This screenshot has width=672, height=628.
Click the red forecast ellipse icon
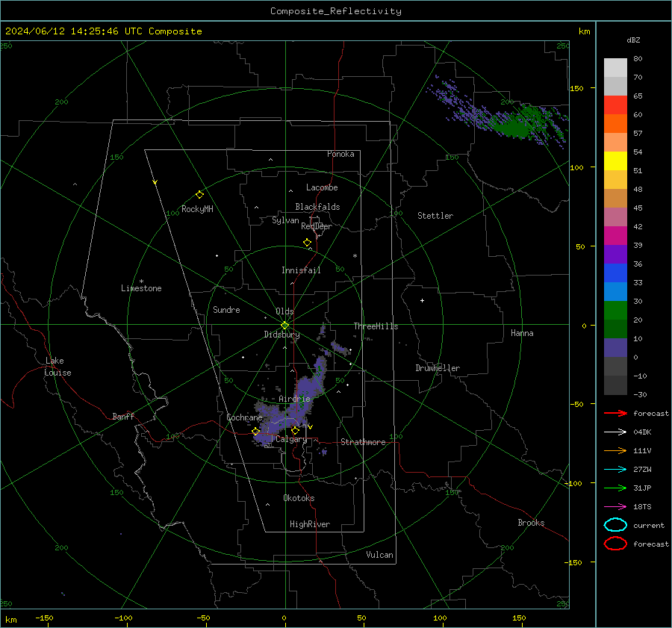pyautogui.click(x=615, y=544)
